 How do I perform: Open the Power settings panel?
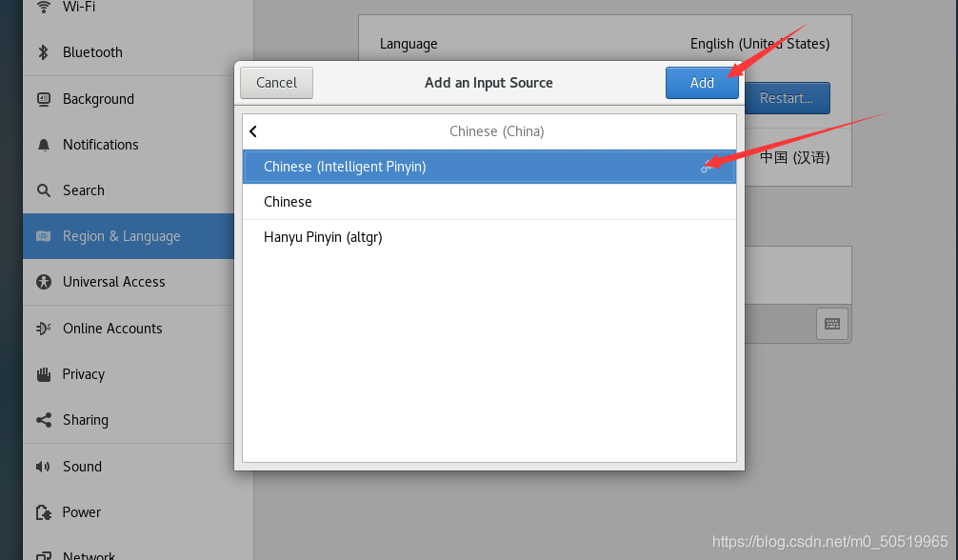tap(138, 512)
